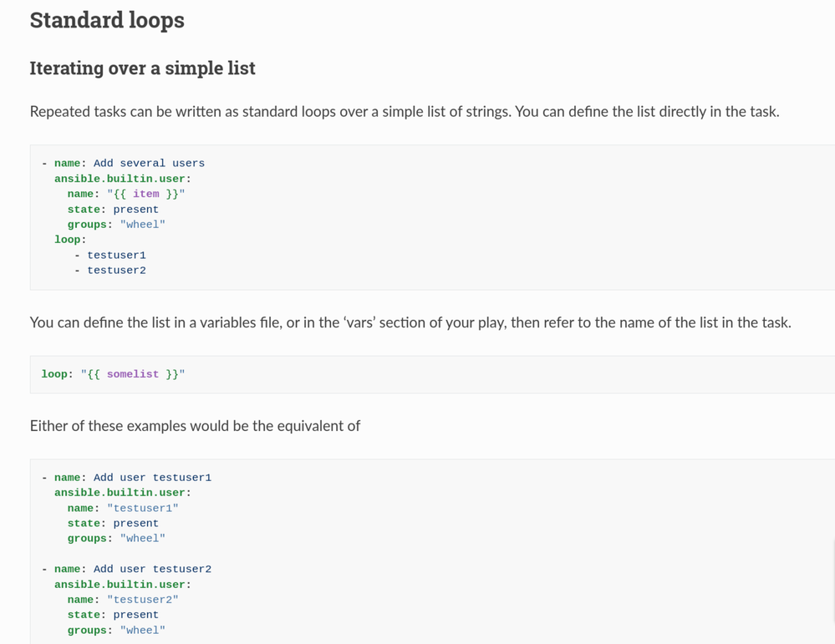Click the groups "wheel" value in the first code block

pos(142,225)
